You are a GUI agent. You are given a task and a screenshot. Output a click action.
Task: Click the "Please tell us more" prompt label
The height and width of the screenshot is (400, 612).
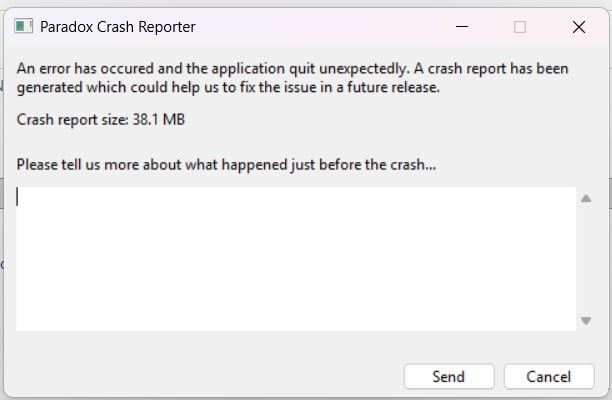[x=226, y=164]
